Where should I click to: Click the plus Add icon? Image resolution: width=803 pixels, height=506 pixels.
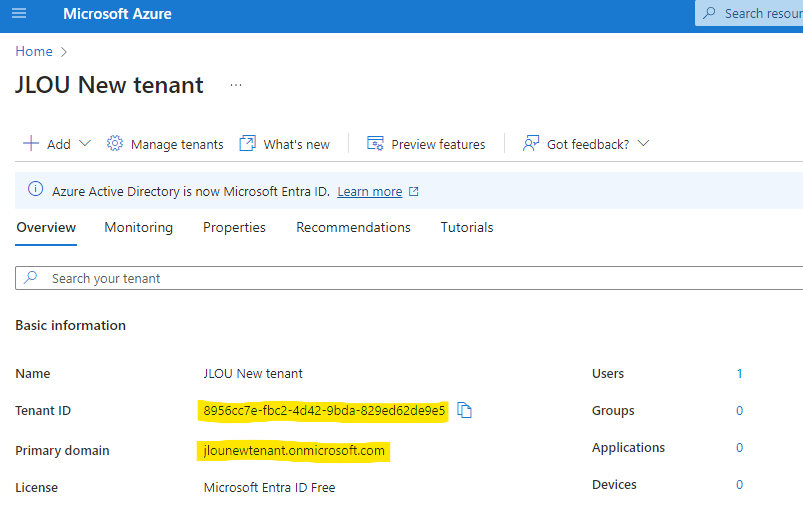tap(31, 143)
